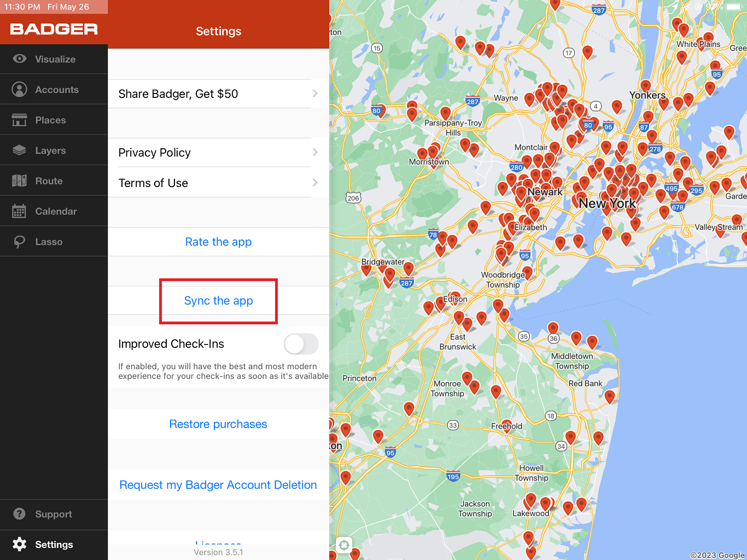Open Privacy Policy row text
Image resolution: width=747 pixels, height=560 pixels.
(x=155, y=153)
